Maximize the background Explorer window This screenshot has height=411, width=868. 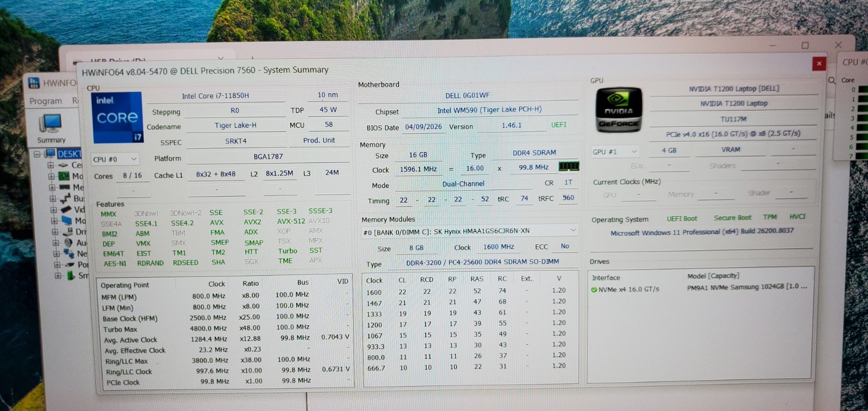point(805,46)
